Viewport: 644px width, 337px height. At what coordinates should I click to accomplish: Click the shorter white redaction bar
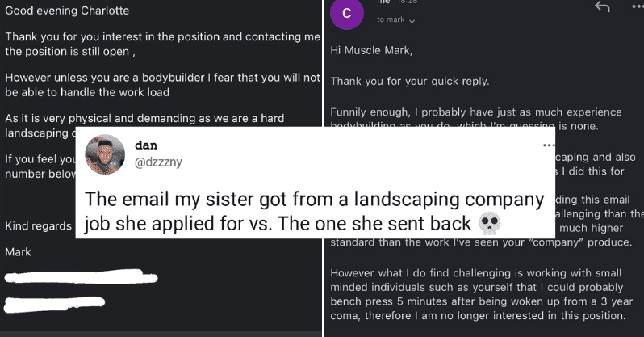[54, 304]
